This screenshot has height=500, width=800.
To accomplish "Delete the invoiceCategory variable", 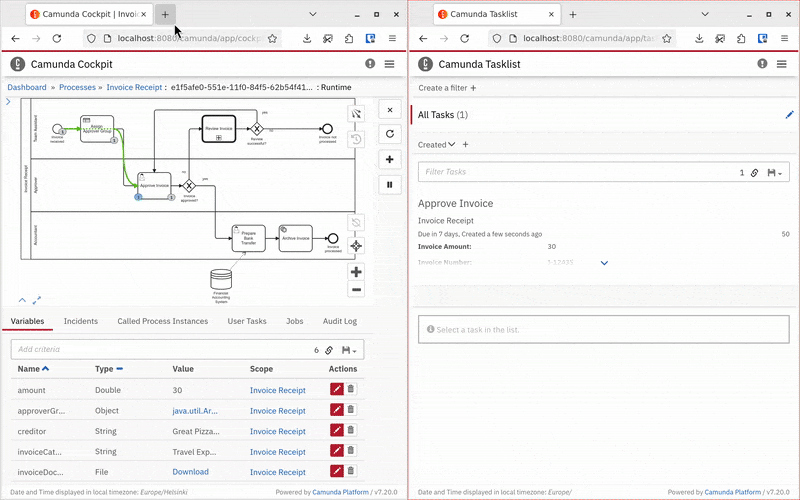I will 351,451.
